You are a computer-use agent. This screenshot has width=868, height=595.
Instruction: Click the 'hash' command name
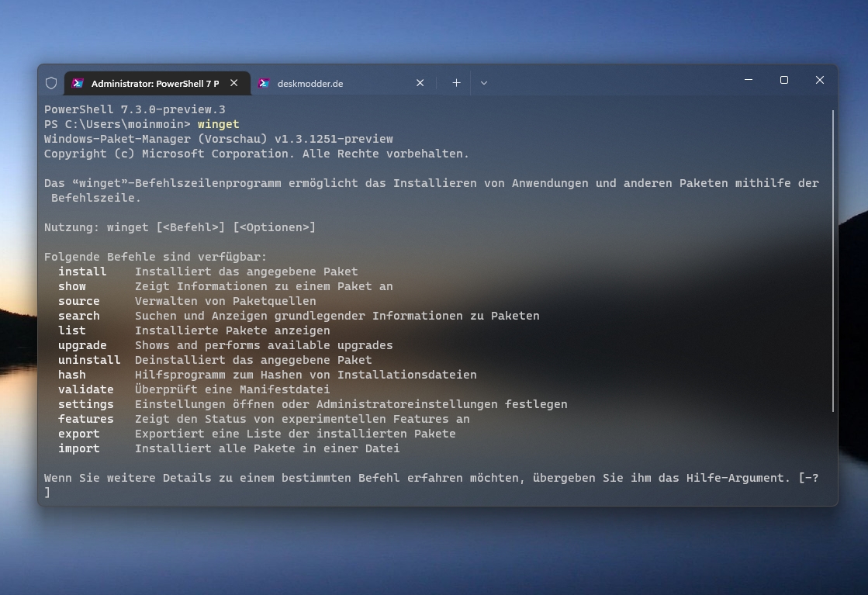coord(72,375)
